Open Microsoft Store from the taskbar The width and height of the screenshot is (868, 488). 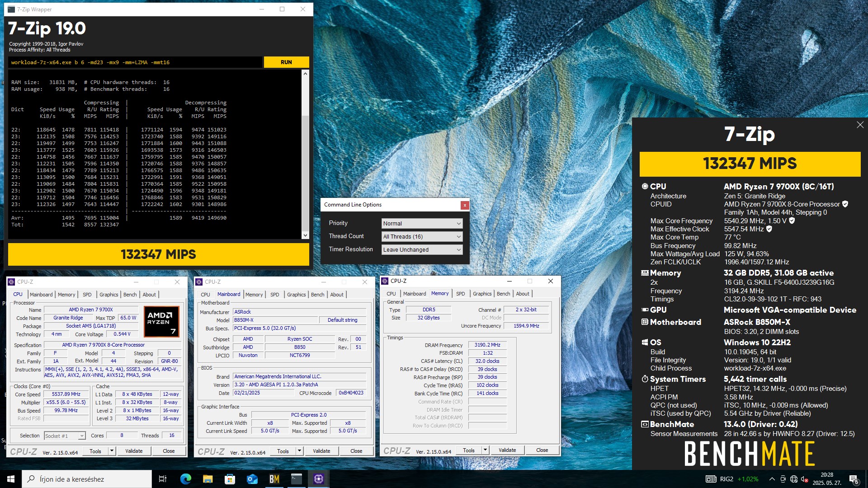[230, 479]
